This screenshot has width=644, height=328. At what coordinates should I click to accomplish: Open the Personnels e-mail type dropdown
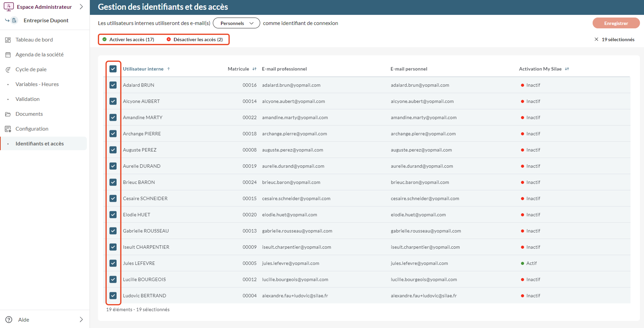click(236, 23)
